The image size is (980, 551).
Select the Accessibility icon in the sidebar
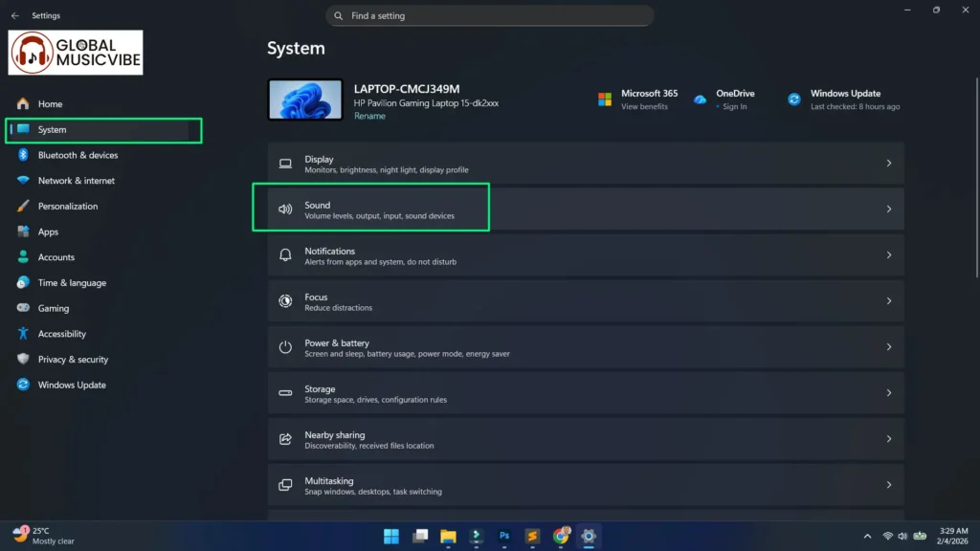pyautogui.click(x=21, y=333)
